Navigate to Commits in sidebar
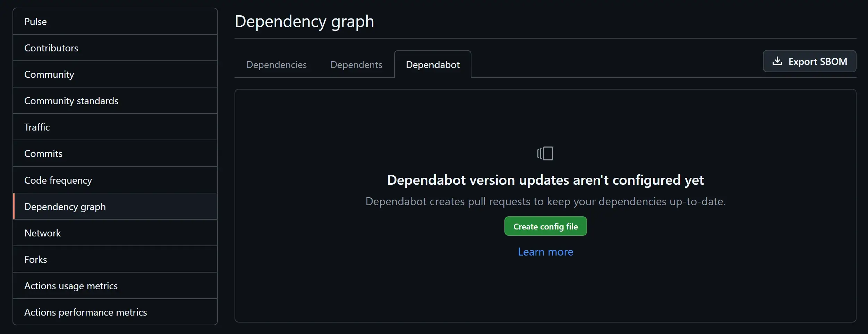 click(x=43, y=153)
